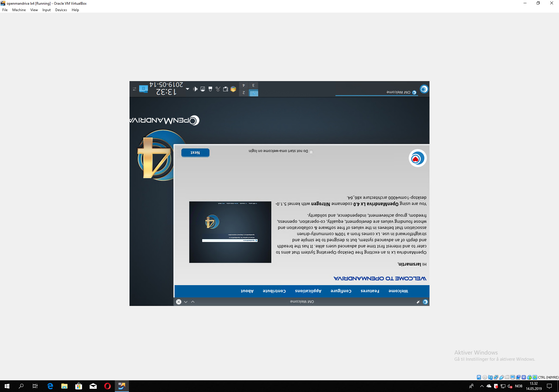Click the package updates tray icon
The width and height of the screenshot is (559, 392).
[233, 89]
